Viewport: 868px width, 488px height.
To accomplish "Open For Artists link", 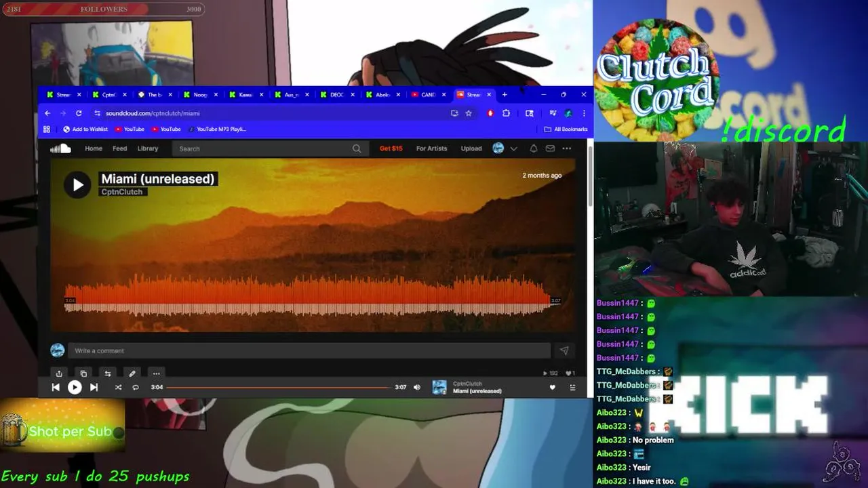I will [x=432, y=148].
